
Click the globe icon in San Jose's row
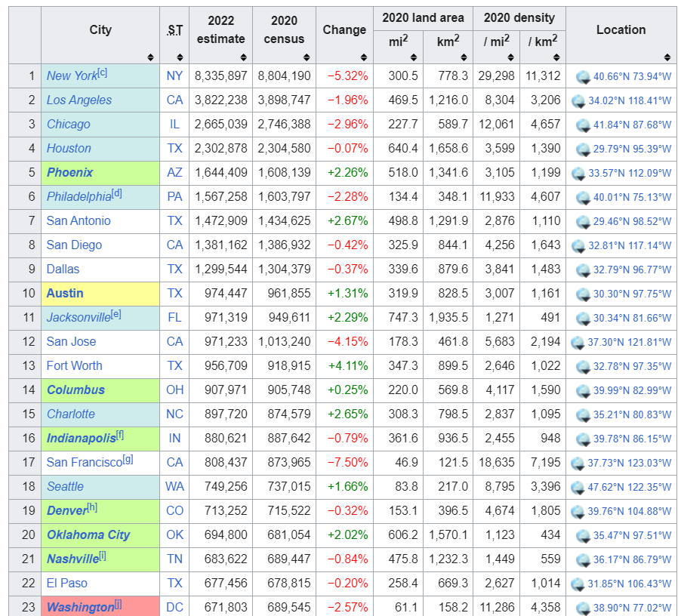(x=578, y=343)
